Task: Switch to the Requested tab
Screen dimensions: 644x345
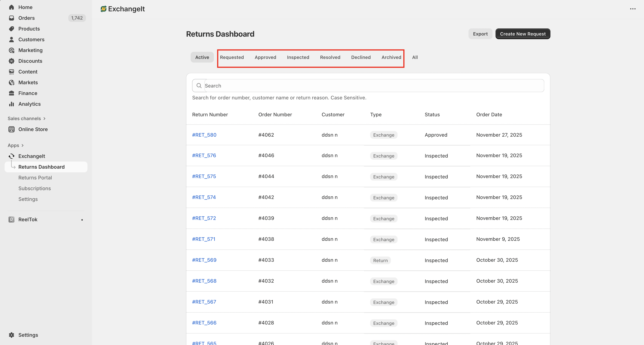Action: point(231,57)
